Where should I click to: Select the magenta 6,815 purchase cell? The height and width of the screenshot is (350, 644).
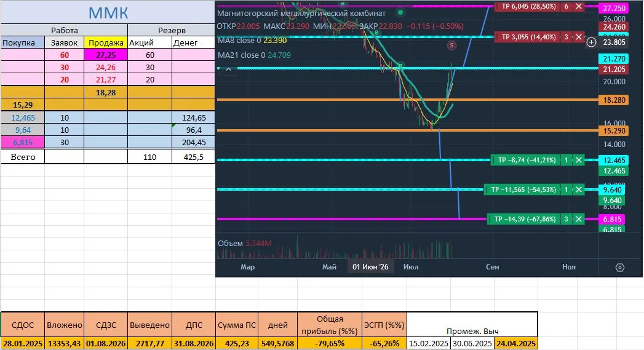23,142
